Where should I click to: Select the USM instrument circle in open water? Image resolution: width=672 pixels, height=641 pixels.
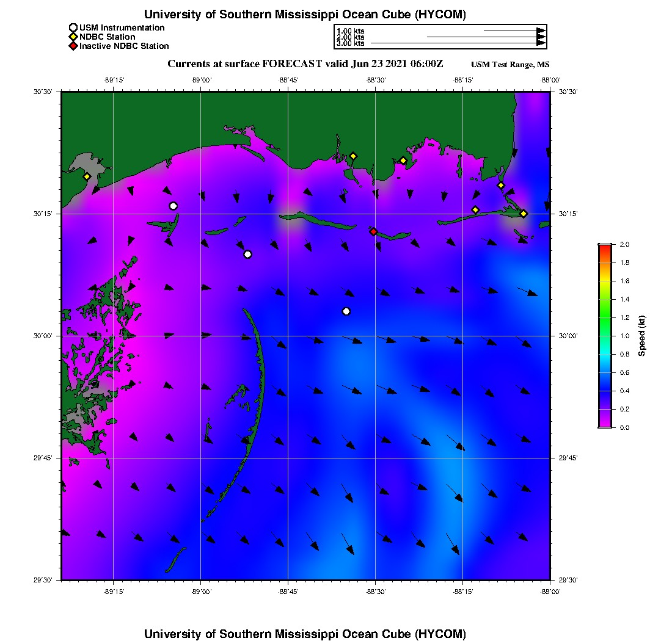(346, 311)
